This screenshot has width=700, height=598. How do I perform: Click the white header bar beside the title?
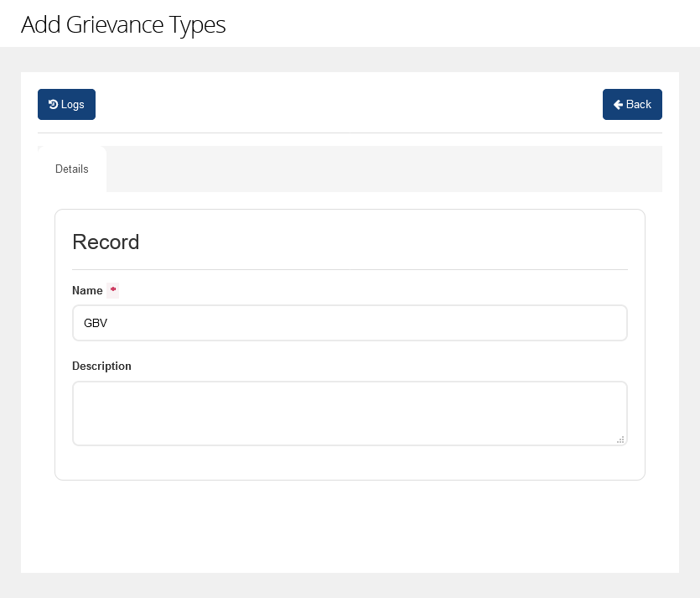(461, 23)
